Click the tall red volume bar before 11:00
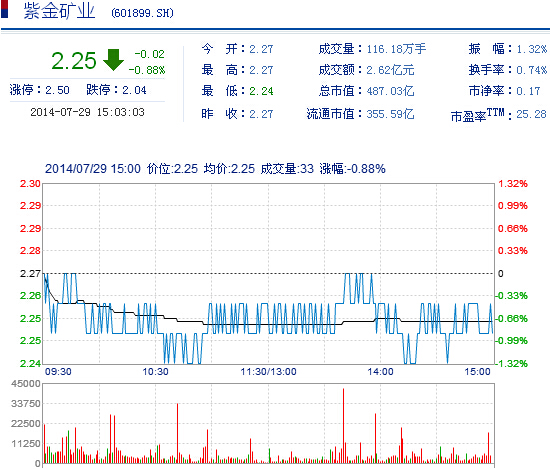Screen dimensions: 550x469 click(x=177, y=433)
